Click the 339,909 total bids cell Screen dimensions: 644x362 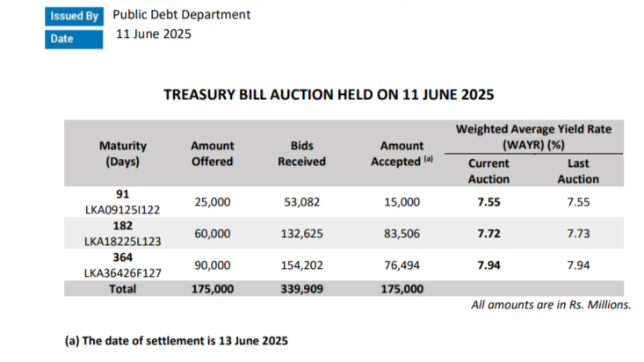pos(302,289)
